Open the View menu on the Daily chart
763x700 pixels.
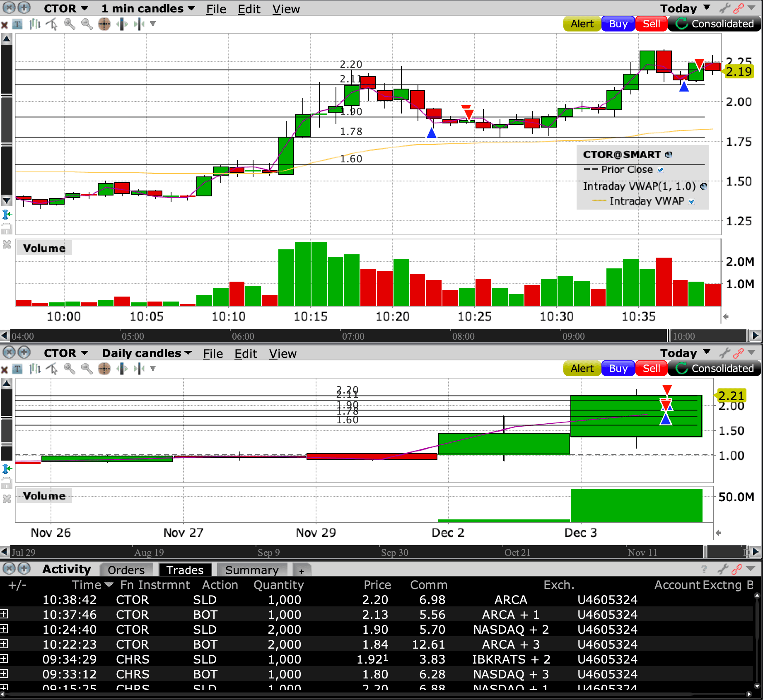click(283, 354)
